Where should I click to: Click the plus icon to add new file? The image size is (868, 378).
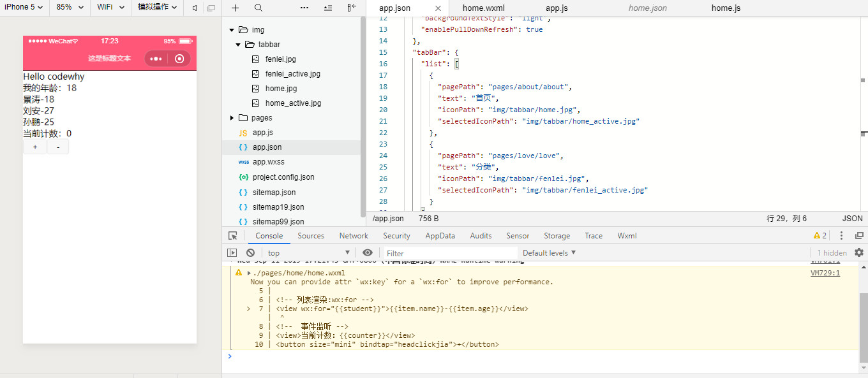point(236,8)
